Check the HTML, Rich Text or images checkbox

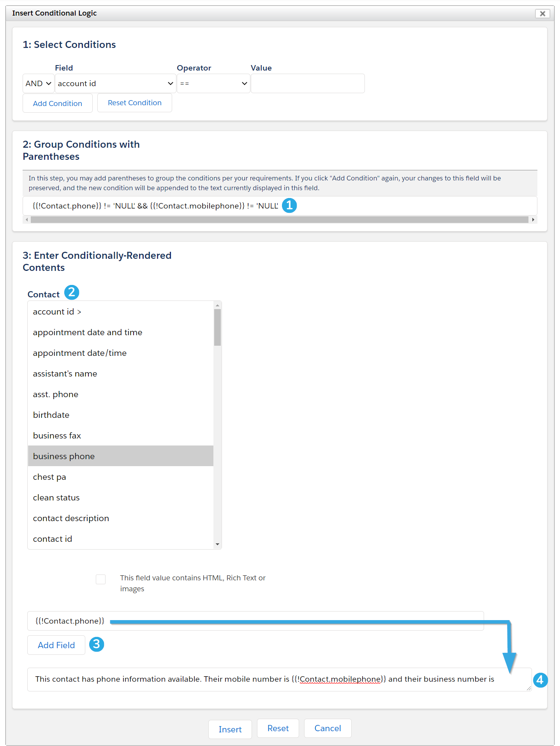(100, 579)
